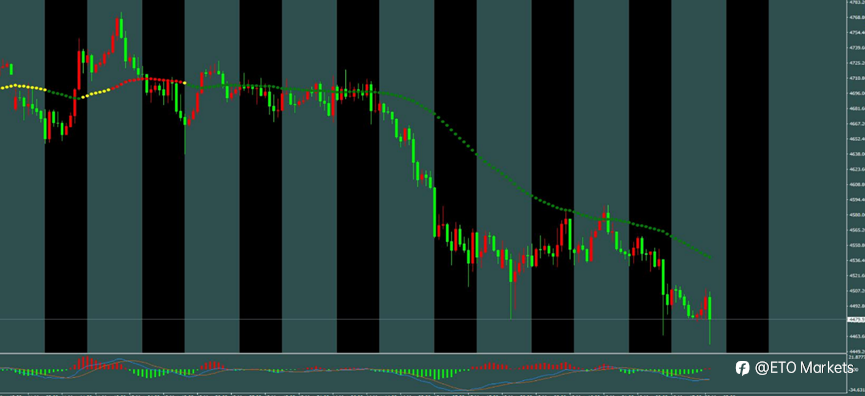Select the 4725 price scale label
The width and height of the screenshot is (865, 396).
[x=857, y=63]
